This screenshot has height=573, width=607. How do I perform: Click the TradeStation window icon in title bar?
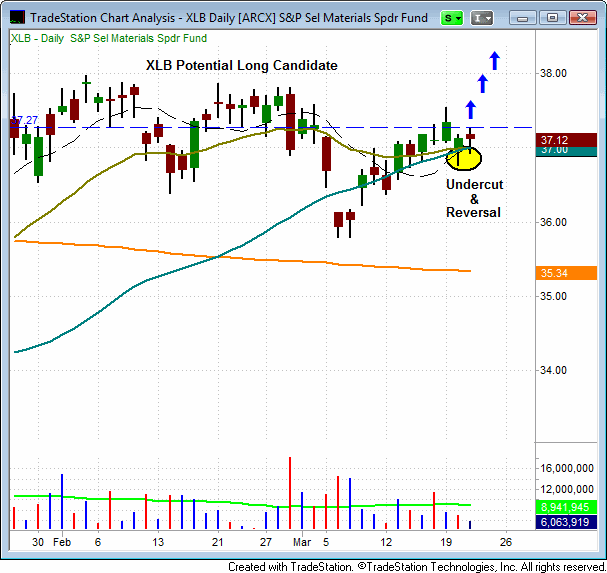pyautogui.click(x=17, y=17)
